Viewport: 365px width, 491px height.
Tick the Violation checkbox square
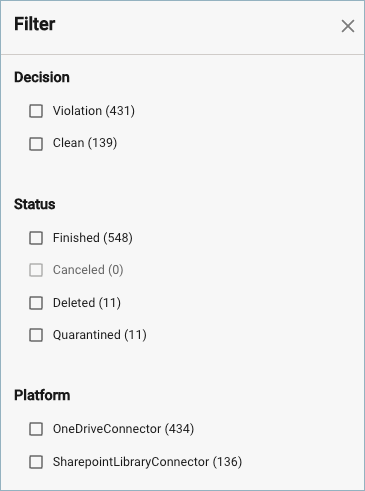[36, 111]
